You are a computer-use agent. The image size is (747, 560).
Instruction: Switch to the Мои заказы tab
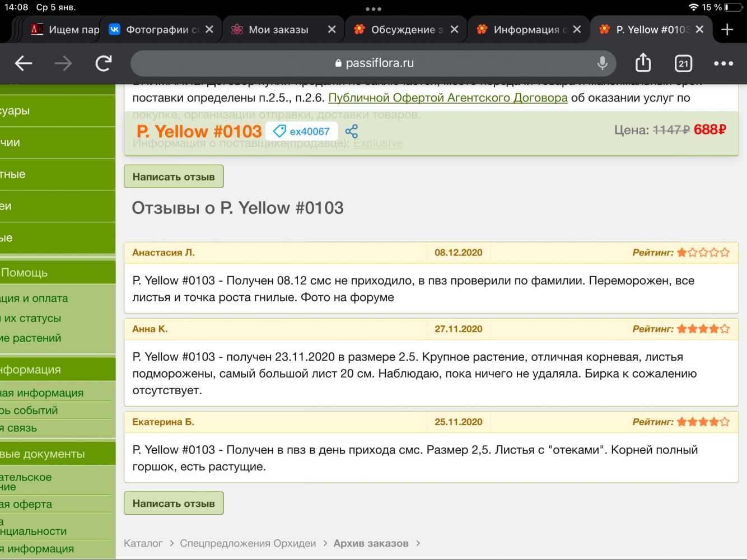(278, 30)
